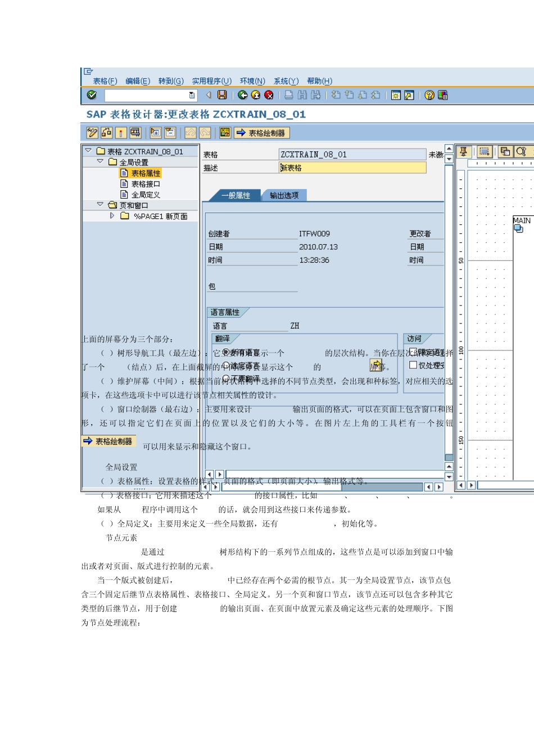534x756 pixels.
Task: Click the Field list icon before 表格绘制器 button
Action: tap(225, 133)
